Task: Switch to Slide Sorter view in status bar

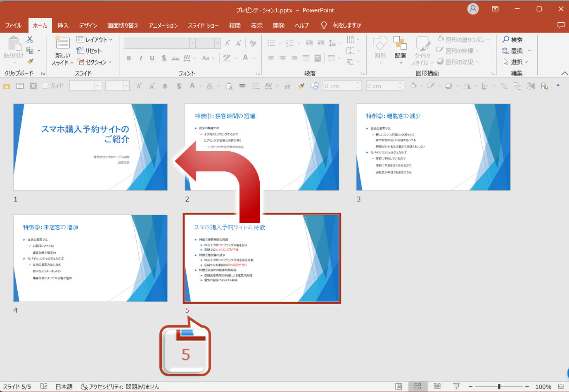Action: (x=417, y=387)
